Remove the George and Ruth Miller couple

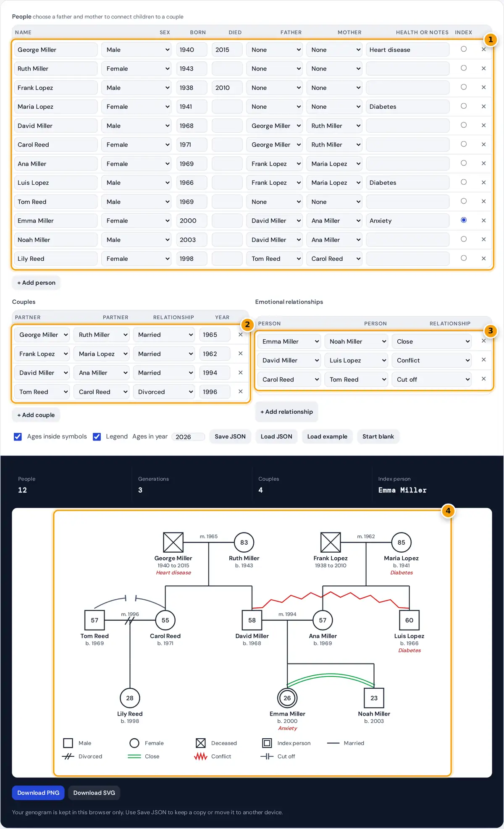(240, 335)
